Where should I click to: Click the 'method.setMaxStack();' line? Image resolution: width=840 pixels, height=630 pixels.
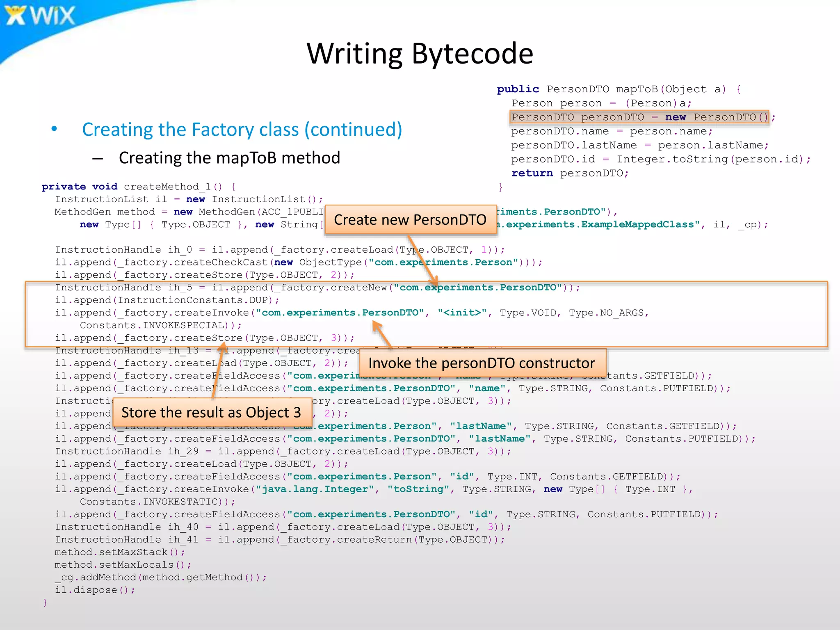(x=120, y=552)
